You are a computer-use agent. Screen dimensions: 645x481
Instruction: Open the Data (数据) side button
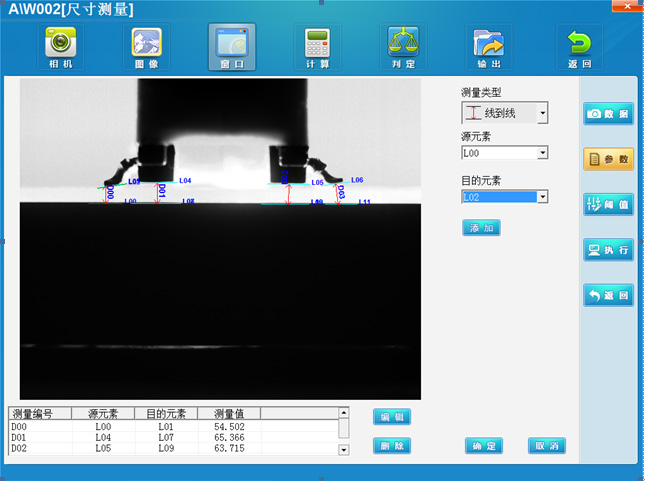(x=608, y=115)
